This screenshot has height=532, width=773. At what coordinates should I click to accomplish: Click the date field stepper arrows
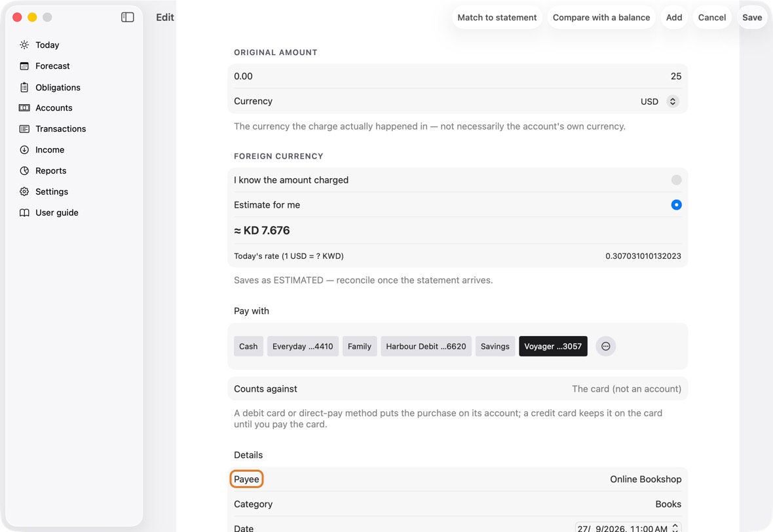pyautogui.click(x=675, y=527)
